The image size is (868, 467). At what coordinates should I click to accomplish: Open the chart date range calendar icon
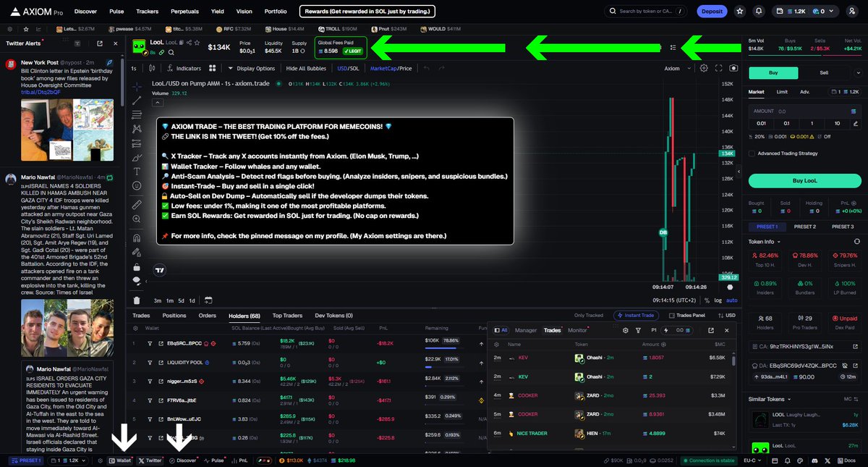pos(208,300)
